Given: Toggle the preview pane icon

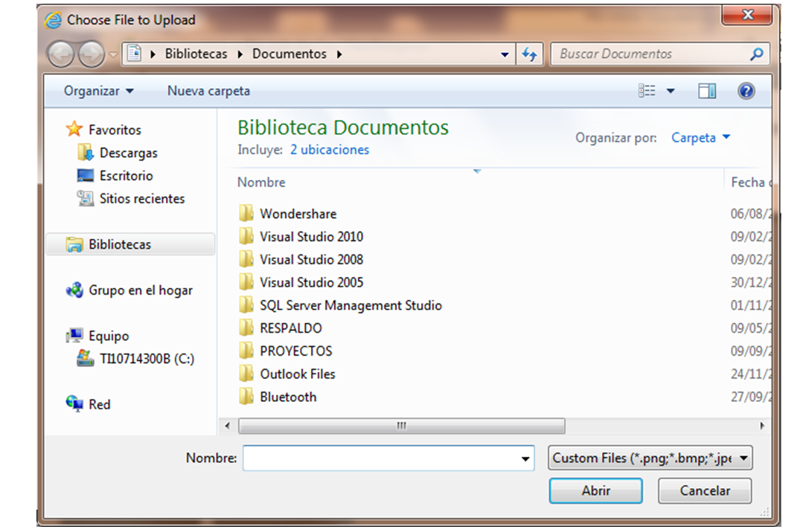Looking at the screenshot, I should (x=706, y=91).
